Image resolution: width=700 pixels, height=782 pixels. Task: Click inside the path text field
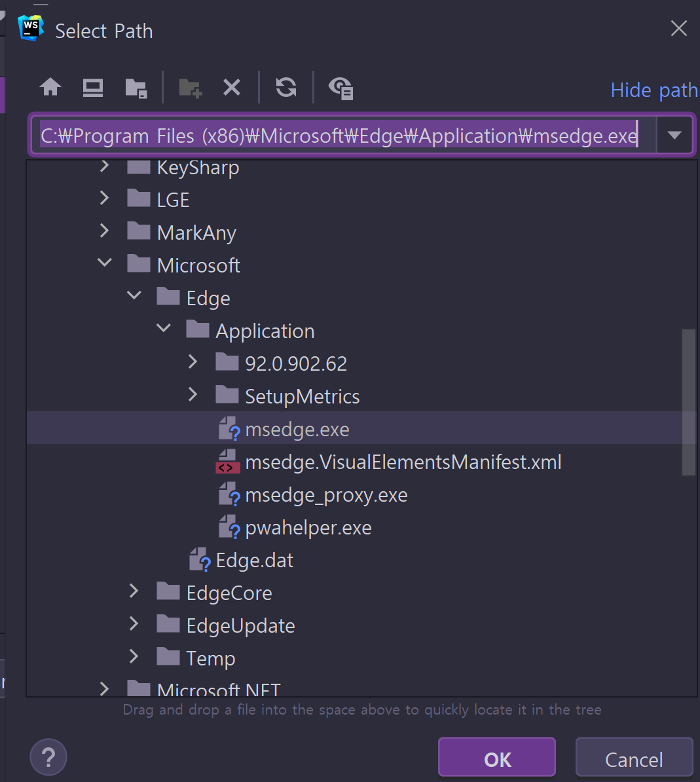click(344, 135)
